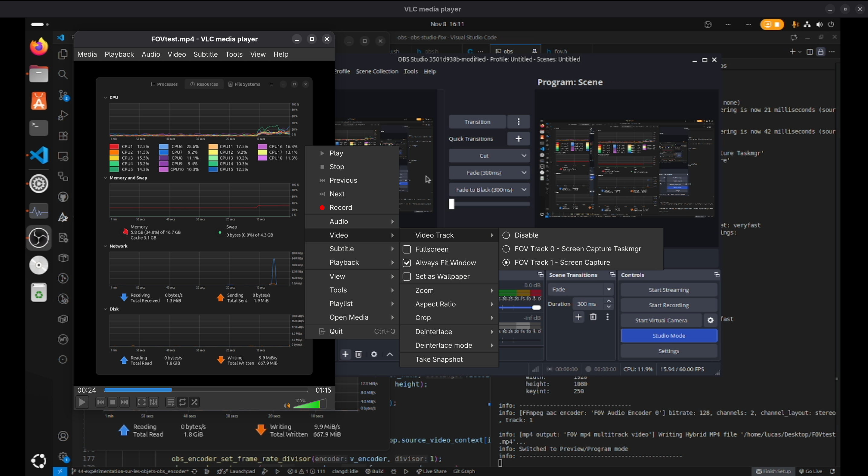The image size is (868, 476).
Task: Check the Fullscreen checkbox in Video submenu
Action: point(407,249)
